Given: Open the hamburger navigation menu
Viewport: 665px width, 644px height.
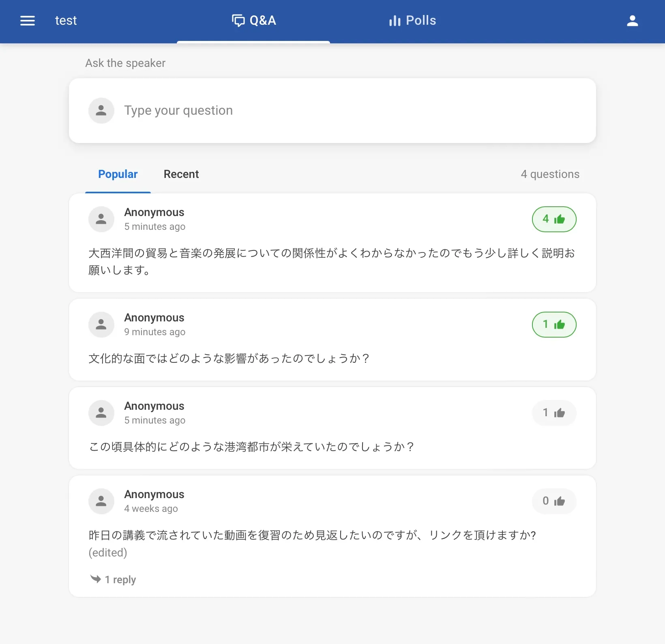Looking at the screenshot, I should pyautogui.click(x=28, y=21).
